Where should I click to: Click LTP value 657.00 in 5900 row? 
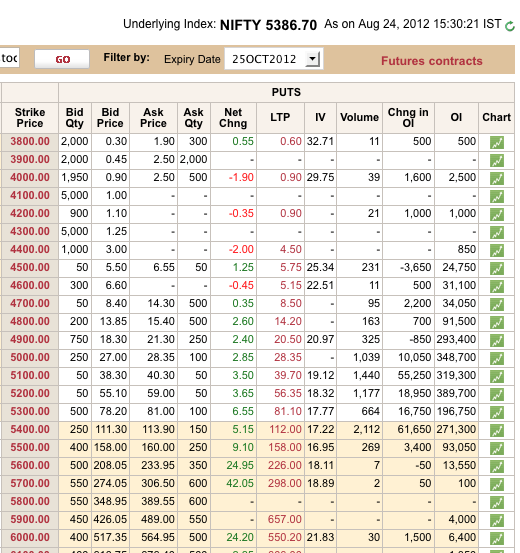tap(285, 519)
